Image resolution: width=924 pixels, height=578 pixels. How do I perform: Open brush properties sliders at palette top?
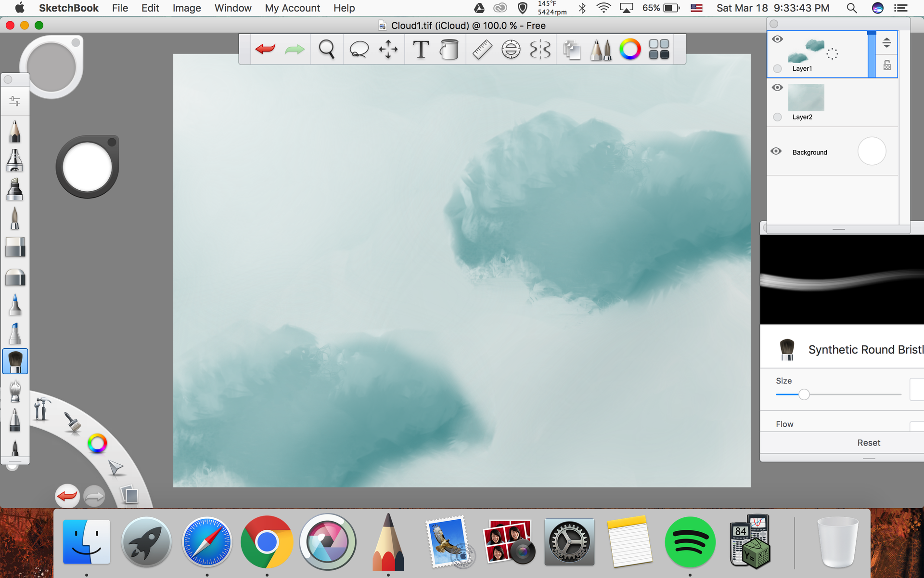(x=15, y=101)
